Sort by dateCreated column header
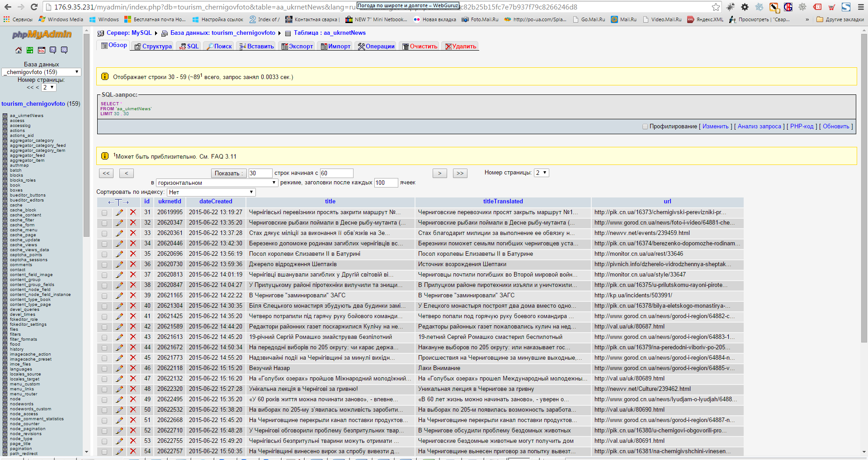 pos(216,202)
